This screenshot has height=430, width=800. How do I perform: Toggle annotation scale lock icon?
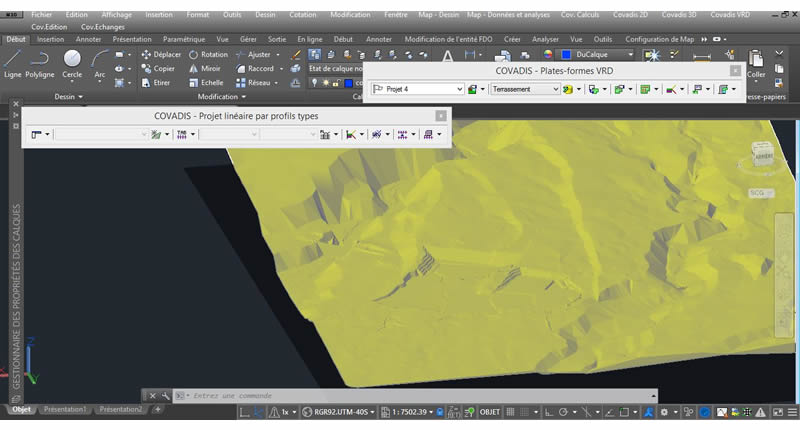(x=440, y=412)
